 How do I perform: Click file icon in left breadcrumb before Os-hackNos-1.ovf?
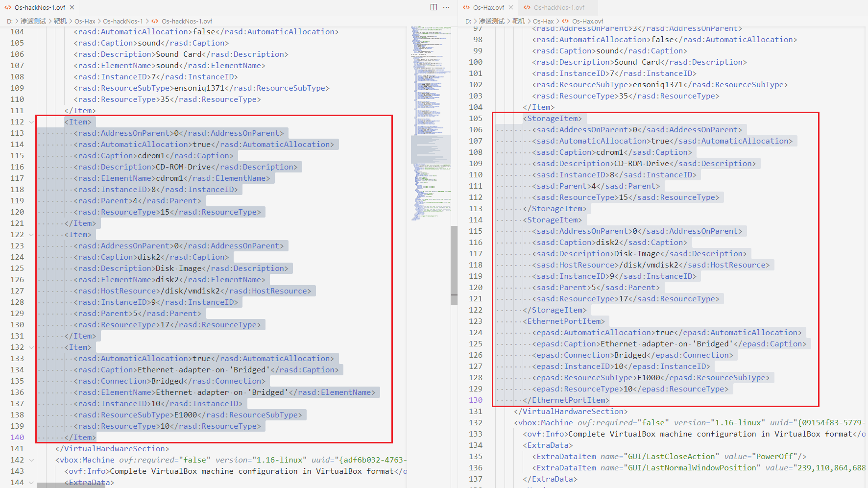pos(155,21)
